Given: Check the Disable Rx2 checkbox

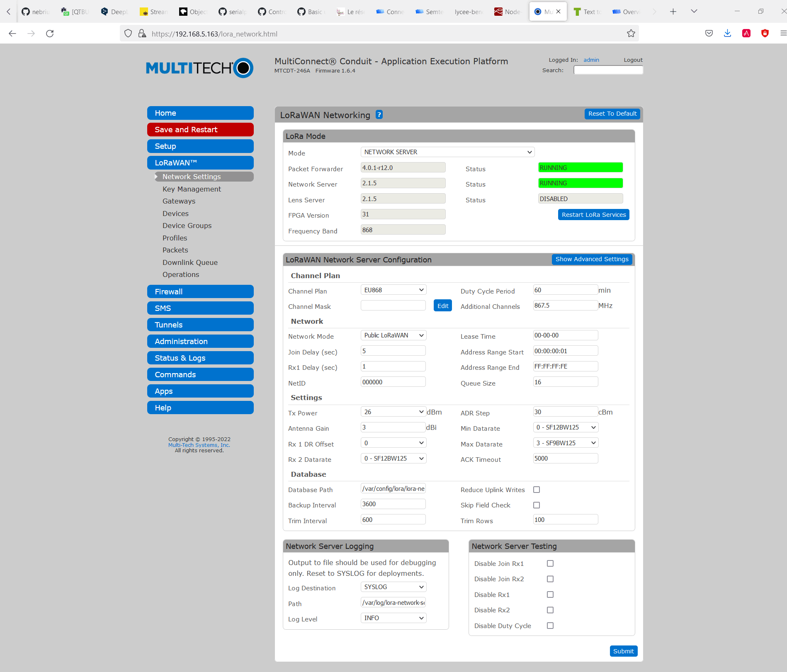Looking at the screenshot, I should click(x=550, y=610).
